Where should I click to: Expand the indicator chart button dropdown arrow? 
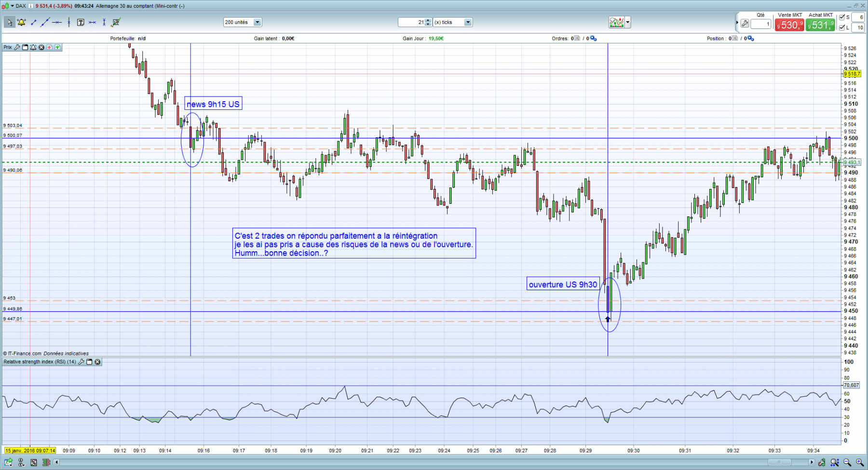pyautogui.click(x=628, y=22)
